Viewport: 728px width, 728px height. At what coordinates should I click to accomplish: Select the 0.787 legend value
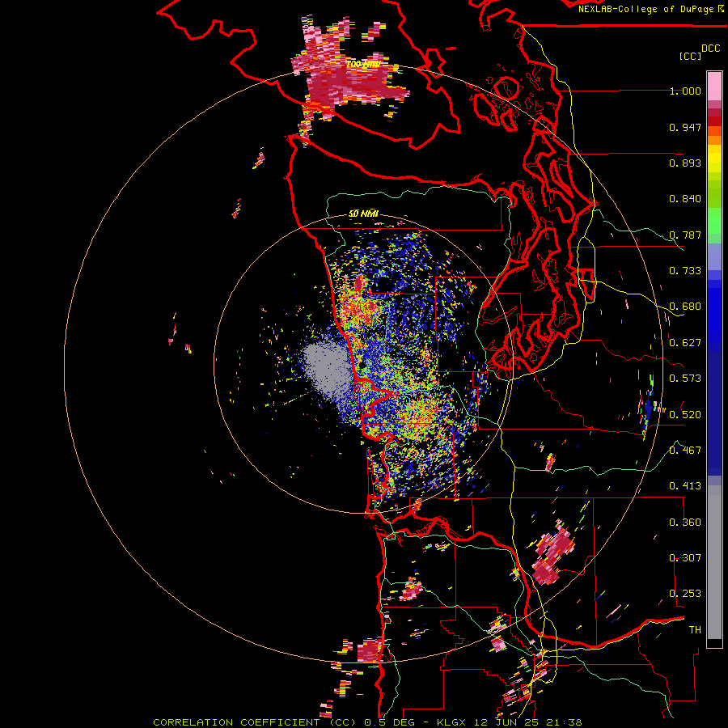coord(685,235)
